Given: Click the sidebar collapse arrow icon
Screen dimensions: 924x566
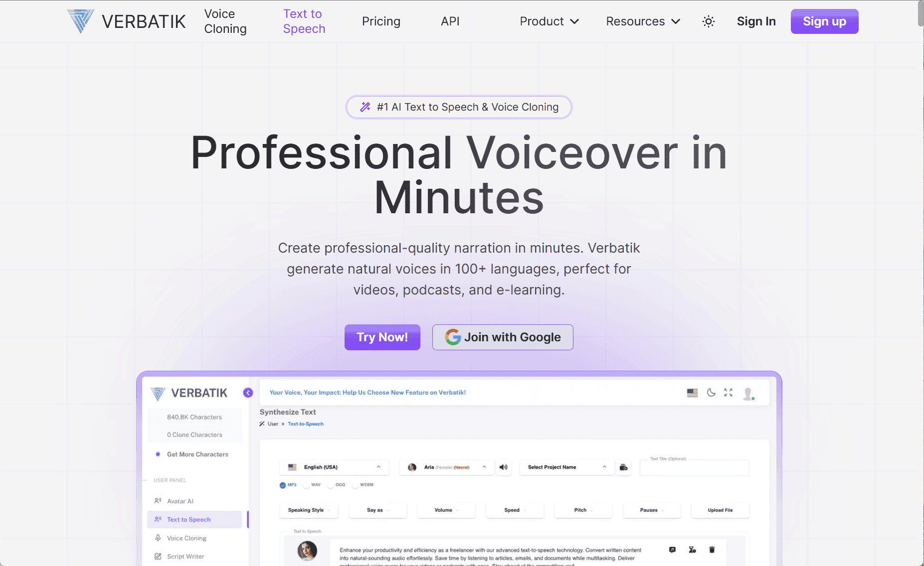Looking at the screenshot, I should click(248, 393).
